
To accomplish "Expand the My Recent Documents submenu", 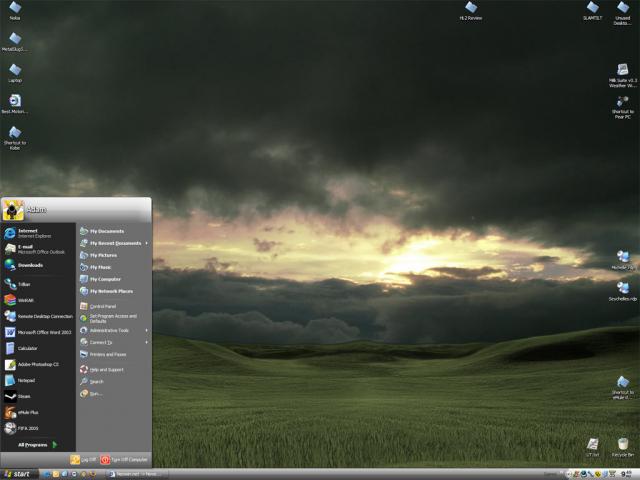I will coord(114,243).
